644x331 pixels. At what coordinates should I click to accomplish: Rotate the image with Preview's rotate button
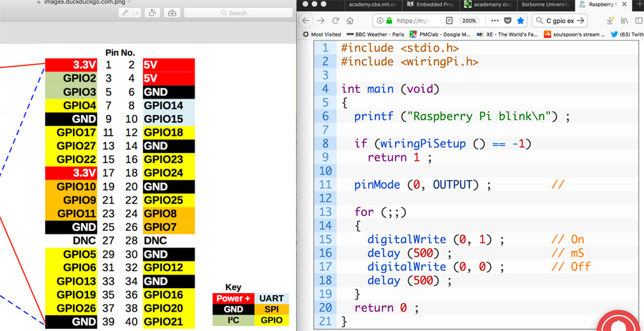tap(152, 13)
